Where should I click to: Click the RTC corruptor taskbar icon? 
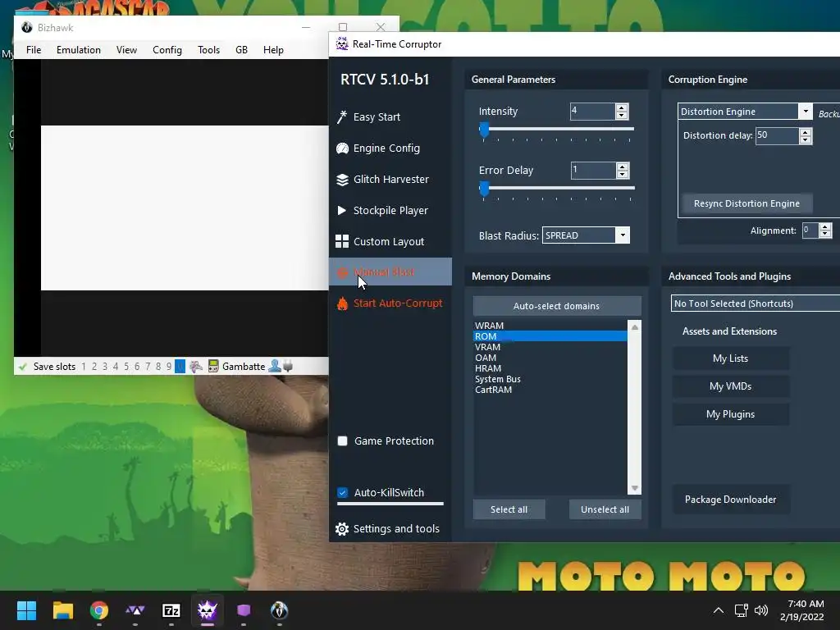tap(208, 610)
